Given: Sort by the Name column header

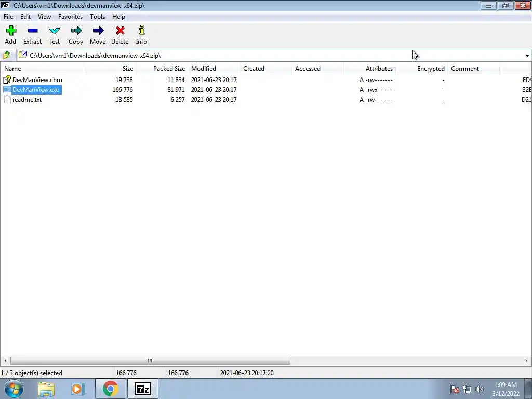Looking at the screenshot, I should [x=42, y=68].
